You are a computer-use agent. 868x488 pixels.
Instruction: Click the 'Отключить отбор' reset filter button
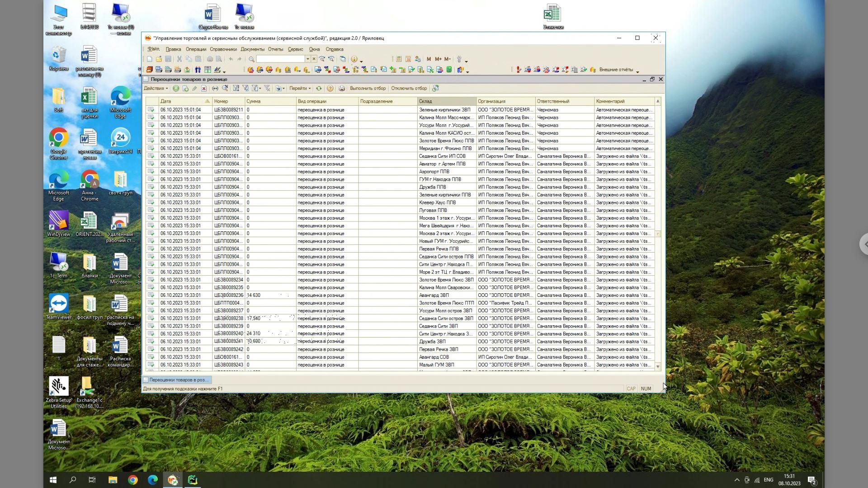coord(408,88)
